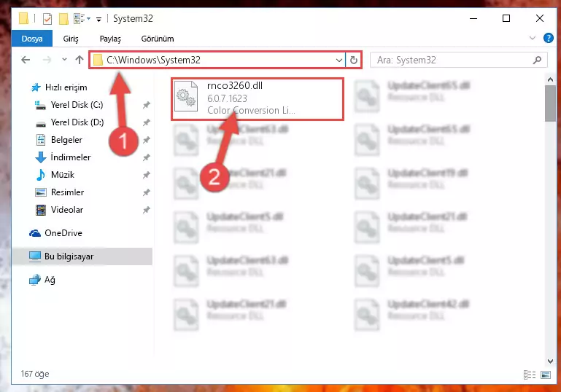Image resolution: width=561 pixels, height=392 pixels.
Task: Click the gear icon of rnco3260.dll
Action: pyautogui.click(x=186, y=96)
